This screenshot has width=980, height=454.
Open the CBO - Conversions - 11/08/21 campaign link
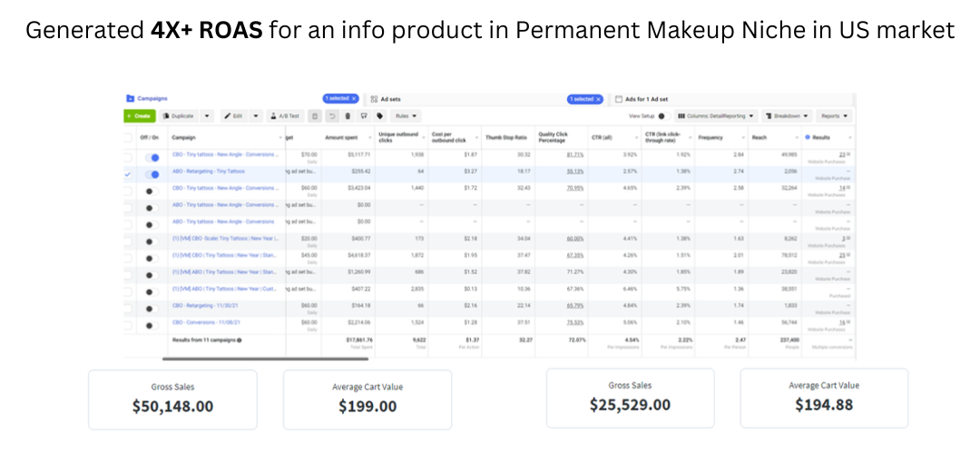pos(204,322)
